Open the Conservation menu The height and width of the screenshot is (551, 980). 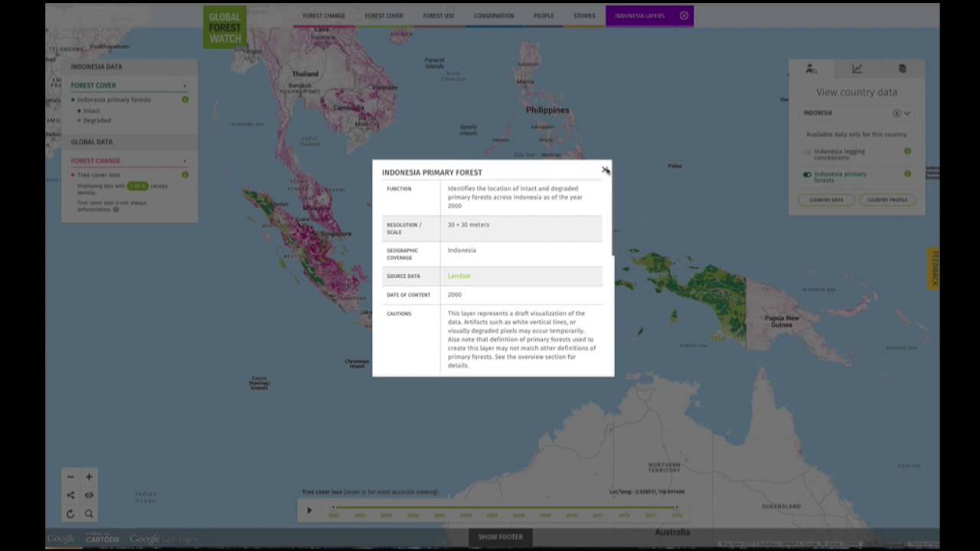[494, 15]
